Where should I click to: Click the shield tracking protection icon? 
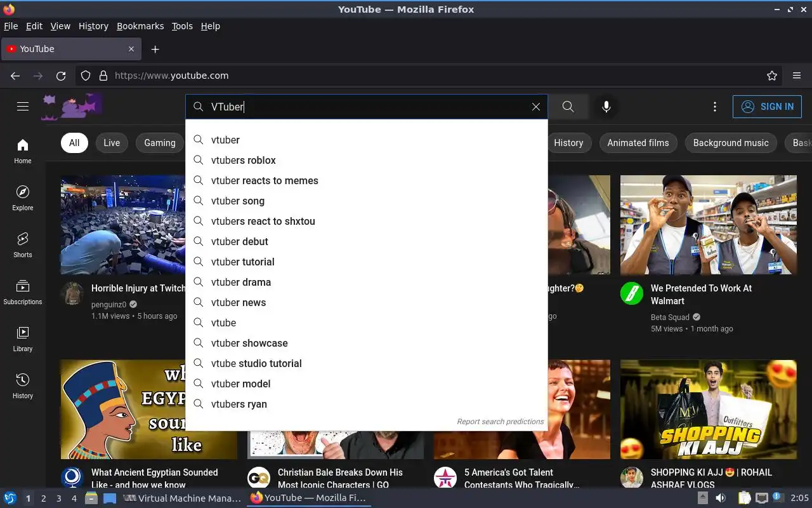[86, 76]
